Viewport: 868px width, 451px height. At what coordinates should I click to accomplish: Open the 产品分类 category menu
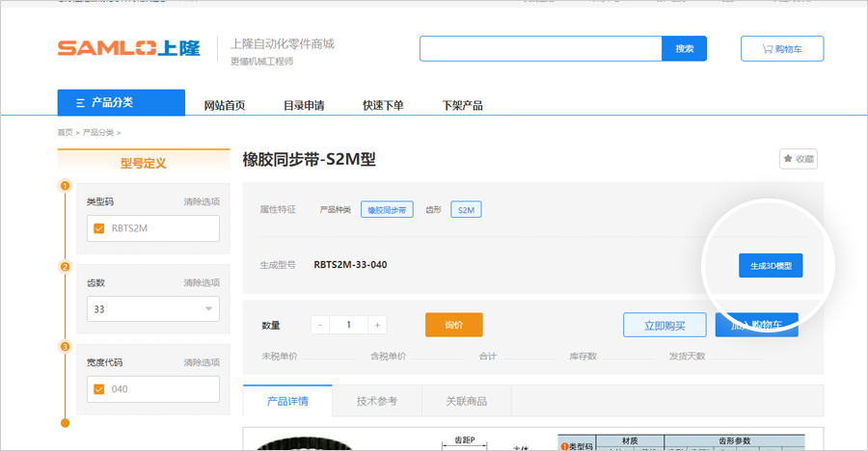coord(121,103)
